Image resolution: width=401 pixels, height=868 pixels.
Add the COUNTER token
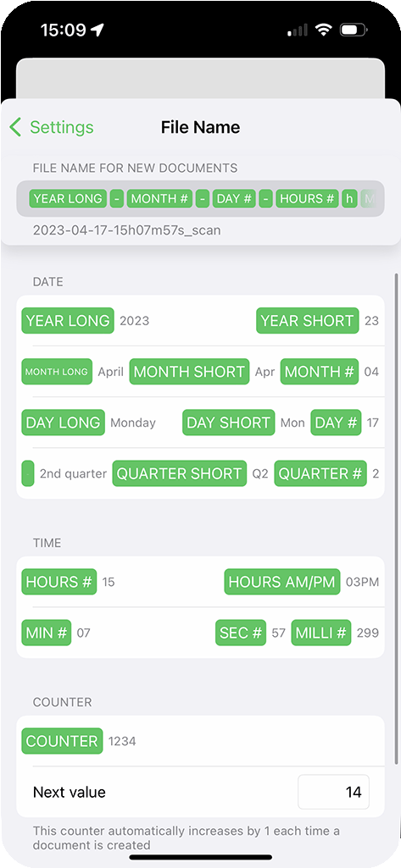[62, 741]
